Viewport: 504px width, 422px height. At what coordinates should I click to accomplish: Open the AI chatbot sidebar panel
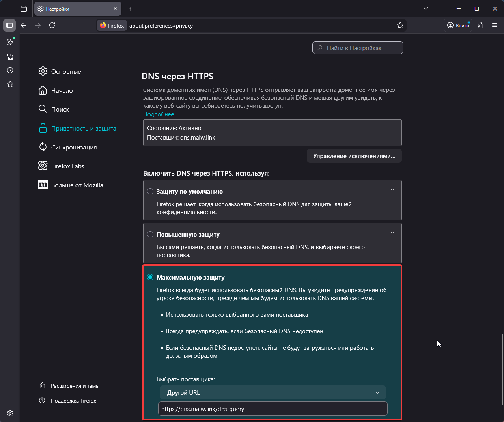tap(10, 42)
